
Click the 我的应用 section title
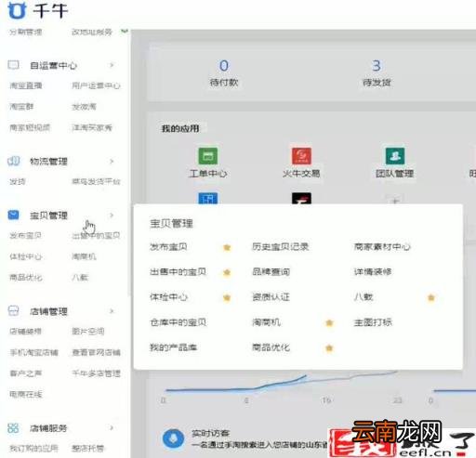click(180, 128)
